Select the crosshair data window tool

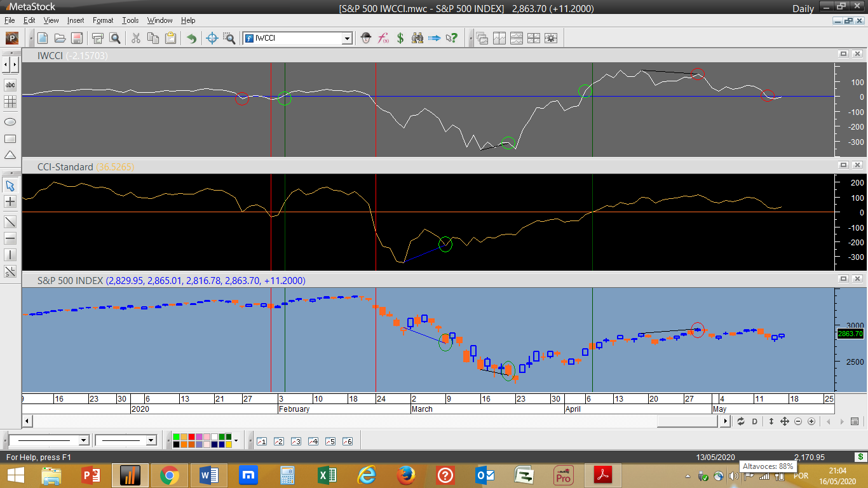(212, 38)
